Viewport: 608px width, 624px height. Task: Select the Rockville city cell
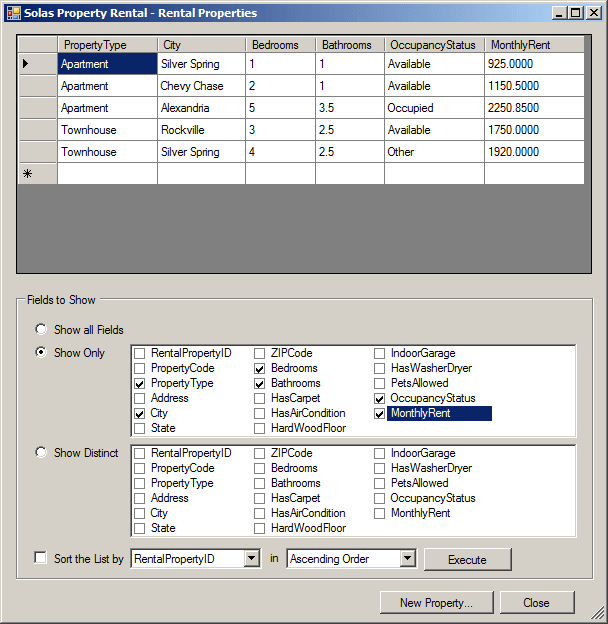(201, 130)
